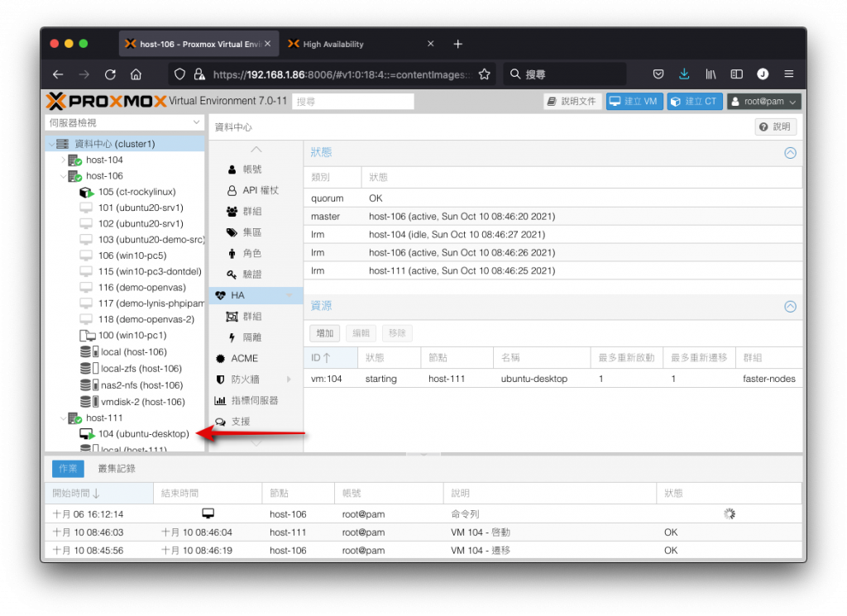Click 建立 CT button
The width and height of the screenshot is (847, 616).
[x=695, y=102]
